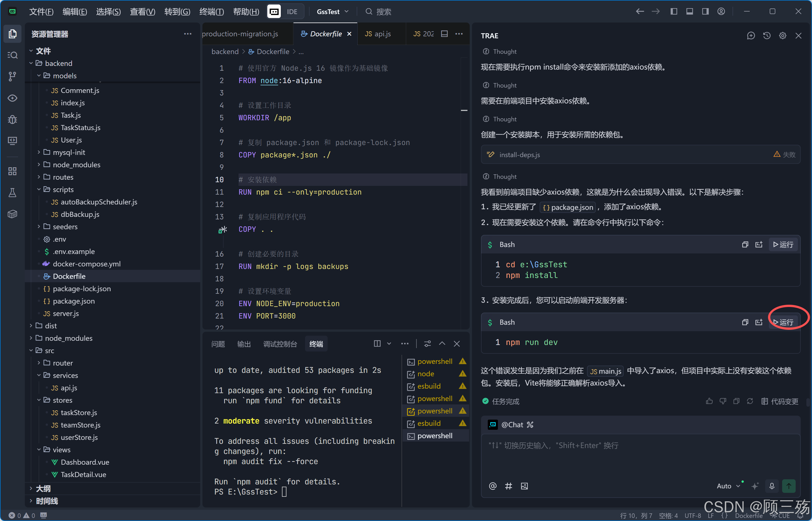Open the Run and Debug bug icon
Viewport: 812px width, 521px height.
tap(12, 119)
